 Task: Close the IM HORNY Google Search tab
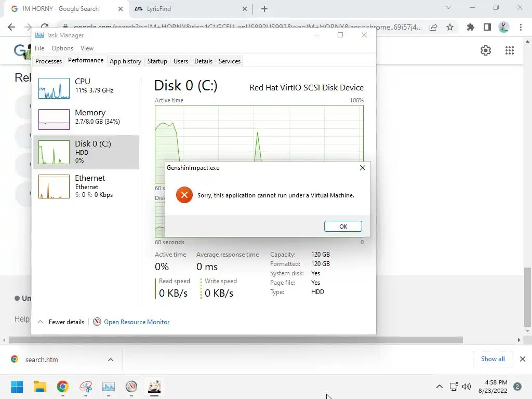click(121, 9)
